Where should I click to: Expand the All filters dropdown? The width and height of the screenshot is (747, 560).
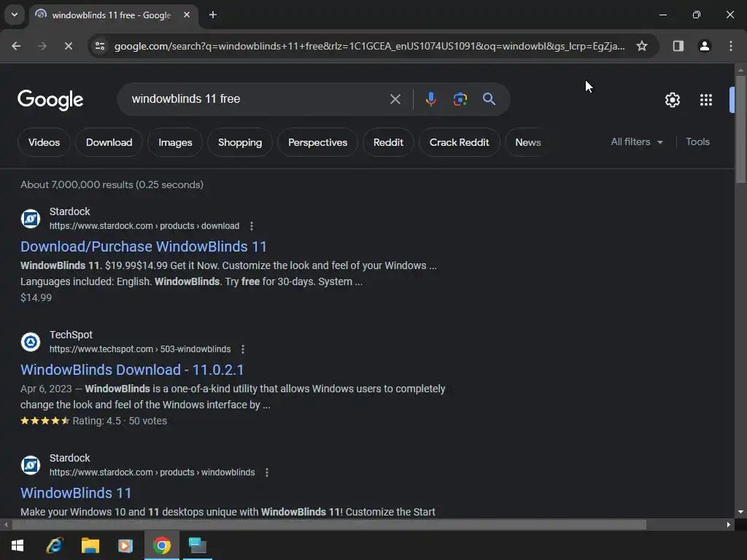[x=637, y=142]
